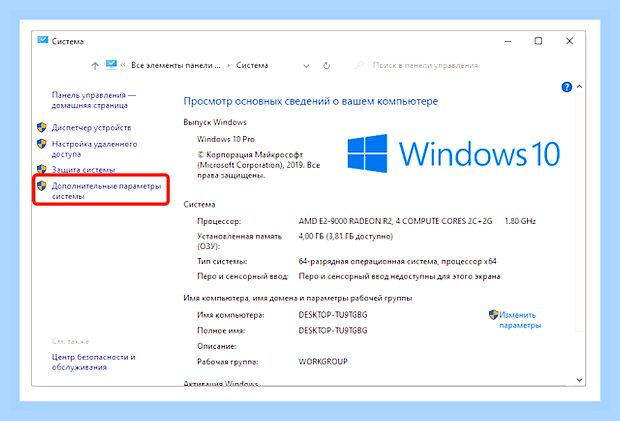Viewport: 620px width, 421px height.
Task: Click the AMD E2-9000 RADEON R2 processor value
Action: 395,221
